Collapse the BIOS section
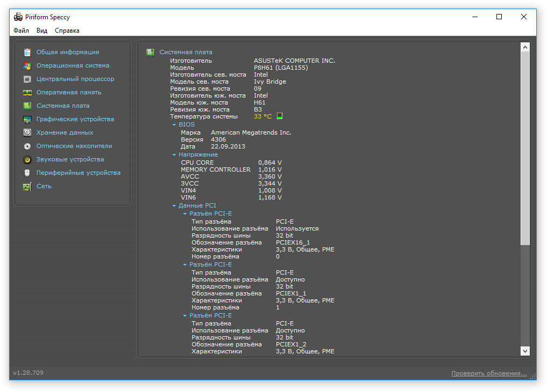Screen dimensions: 548x392 click(x=174, y=124)
